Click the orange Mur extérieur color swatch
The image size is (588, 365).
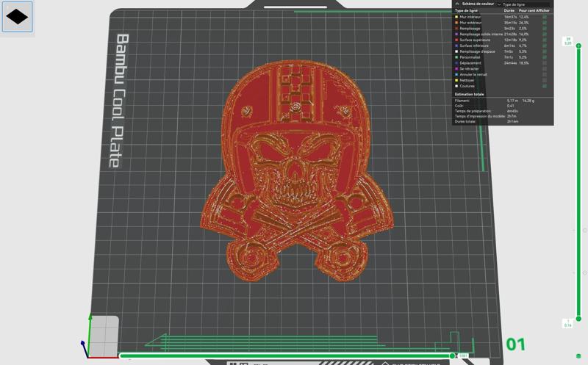(456, 23)
